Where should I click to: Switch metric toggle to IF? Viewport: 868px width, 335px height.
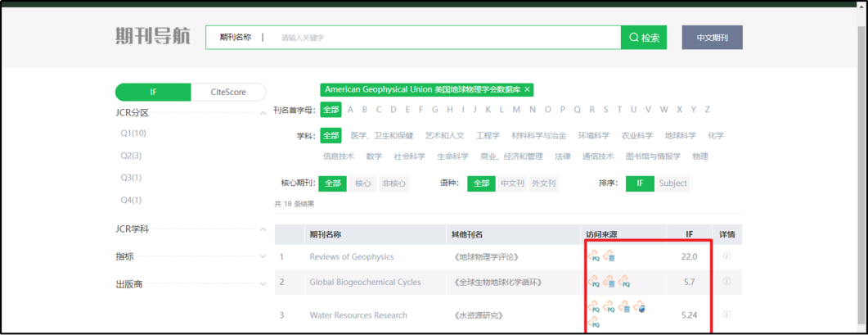point(153,92)
